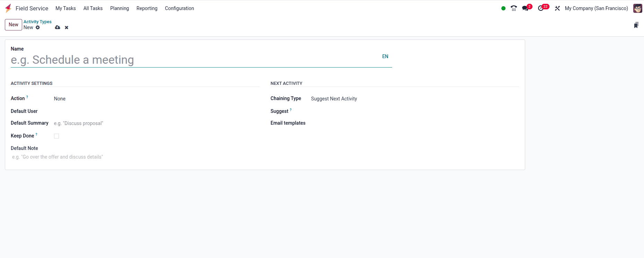
Task: Follow the Activity Types breadcrumb link
Action: 37,22
